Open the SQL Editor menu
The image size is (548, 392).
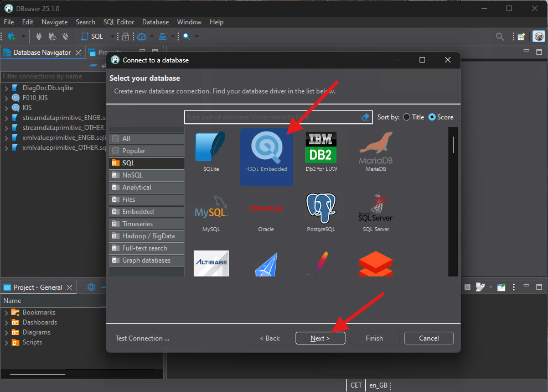[x=118, y=22]
